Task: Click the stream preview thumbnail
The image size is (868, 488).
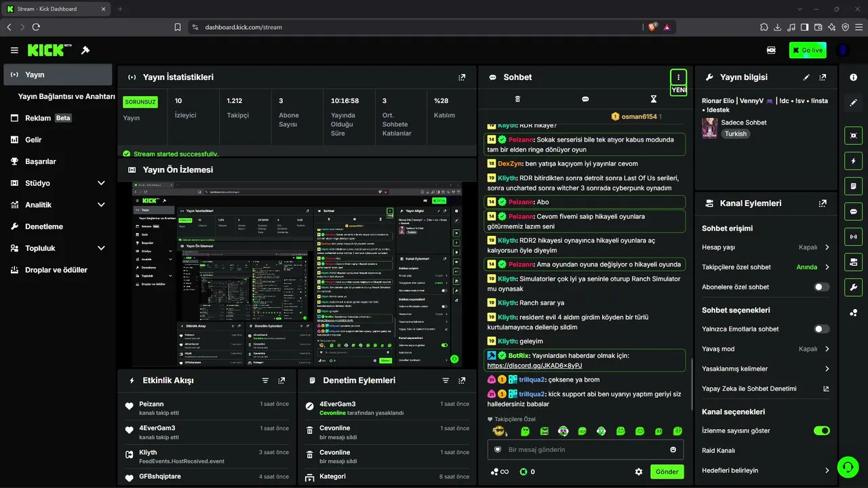Action: click(297, 274)
